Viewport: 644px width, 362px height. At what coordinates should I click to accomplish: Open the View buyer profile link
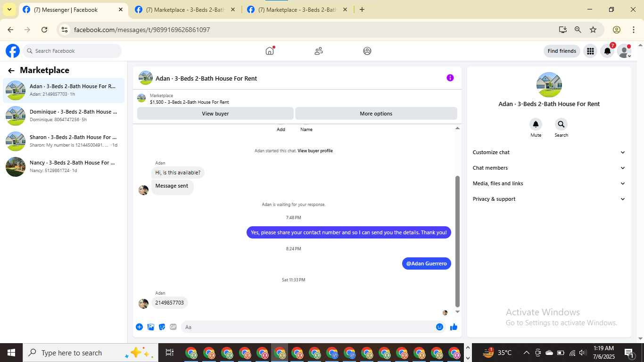(315, 151)
